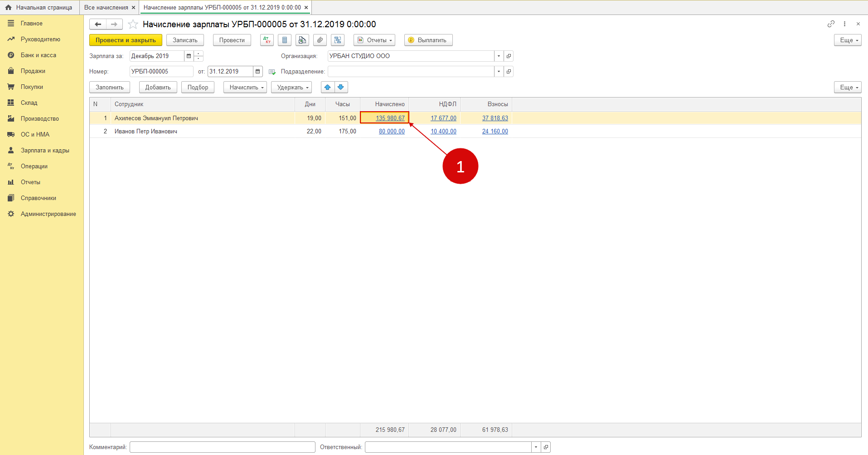
Task: Click the get link icon at top right
Action: click(x=831, y=24)
